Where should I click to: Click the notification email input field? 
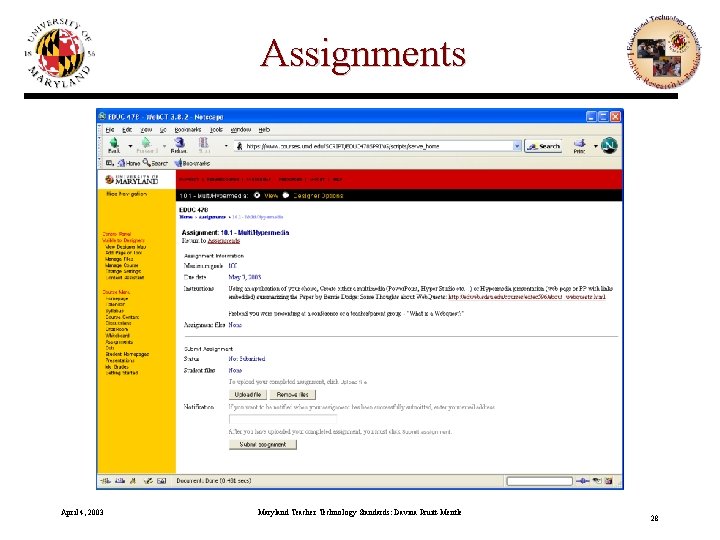[x=283, y=419]
